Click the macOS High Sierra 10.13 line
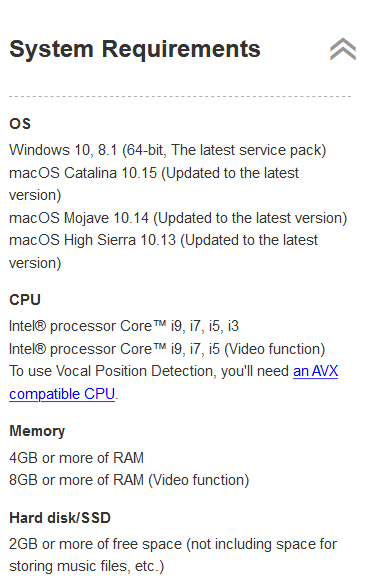365x587 pixels. (x=164, y=252)
